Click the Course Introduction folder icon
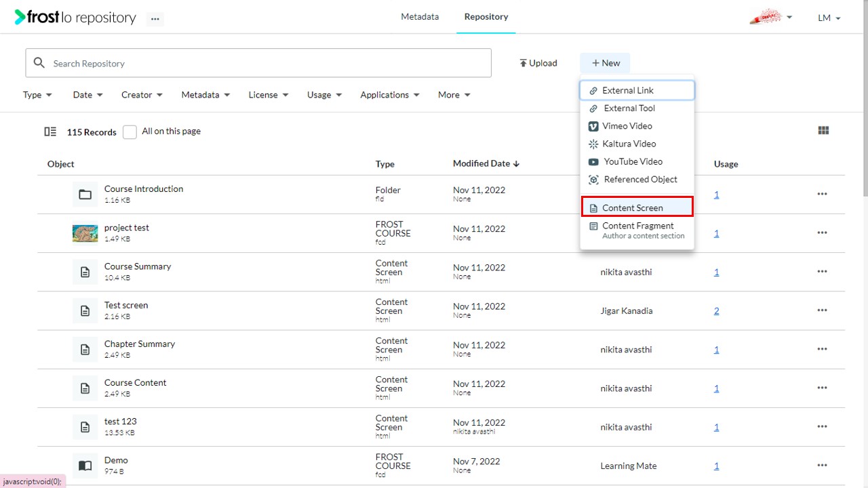The width and height of the screenshot is (868, 488). click(x=85, y=195)
